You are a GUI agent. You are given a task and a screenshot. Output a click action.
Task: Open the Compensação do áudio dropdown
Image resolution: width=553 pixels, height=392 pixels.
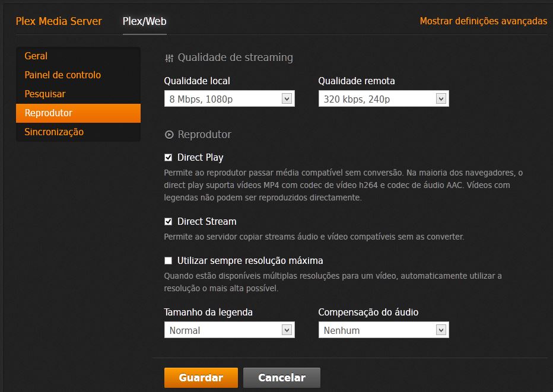[384, 330]
